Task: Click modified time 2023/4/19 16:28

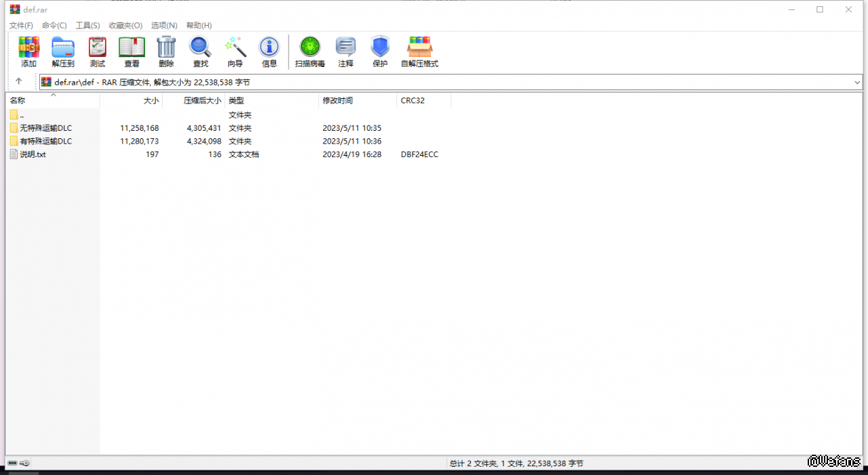Action: [352, 154]
